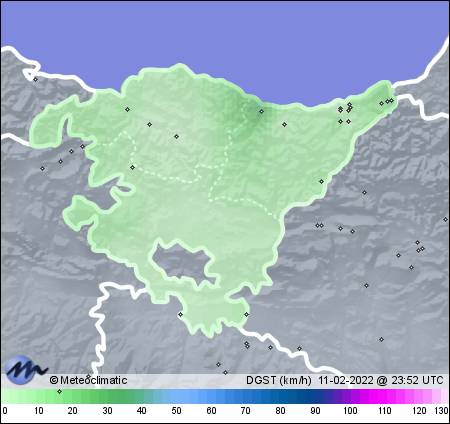Click the station marker at the green region's southwest tip
450x424 pixels.
[x=181, y=314]
